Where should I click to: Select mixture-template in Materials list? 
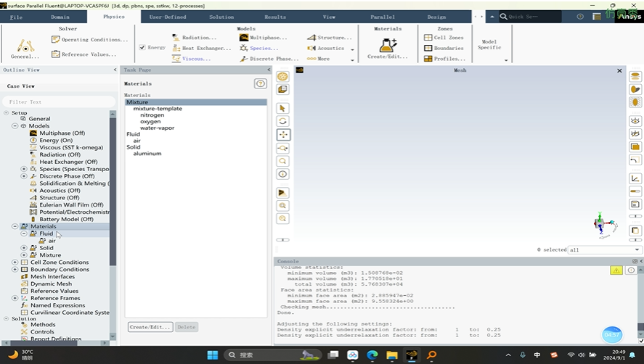pyautogui.click(x=158, y=109)
